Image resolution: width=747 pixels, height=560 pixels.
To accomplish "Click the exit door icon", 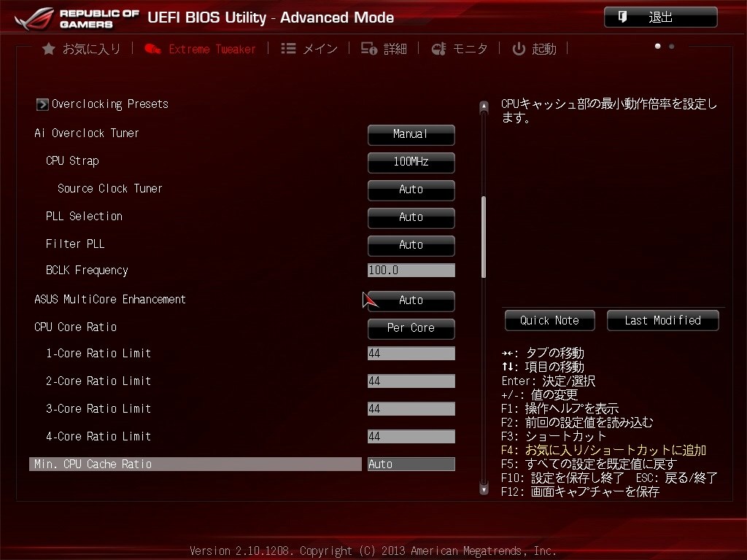I will tap(622, 17).
